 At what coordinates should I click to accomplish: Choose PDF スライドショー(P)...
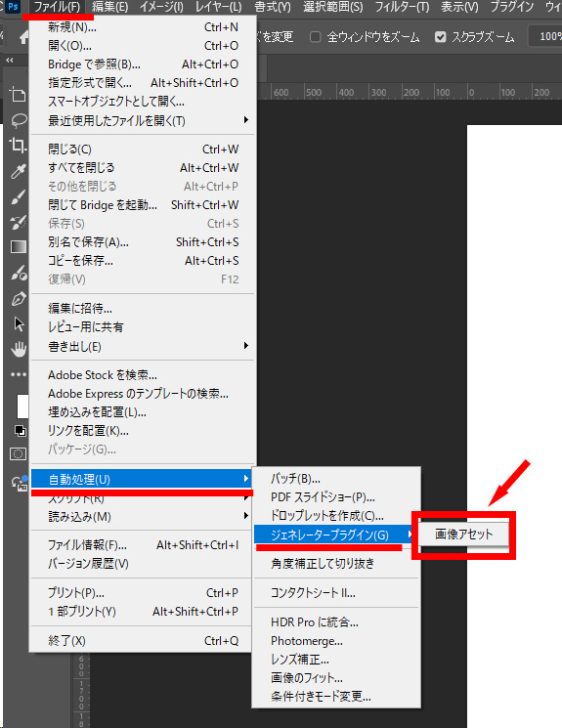(x=336, y=497)
